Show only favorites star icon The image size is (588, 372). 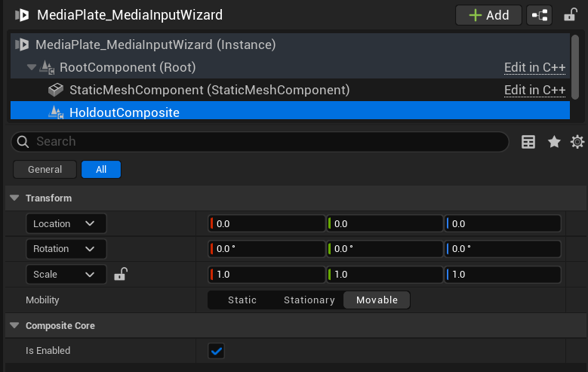click(x=554, y=142)
